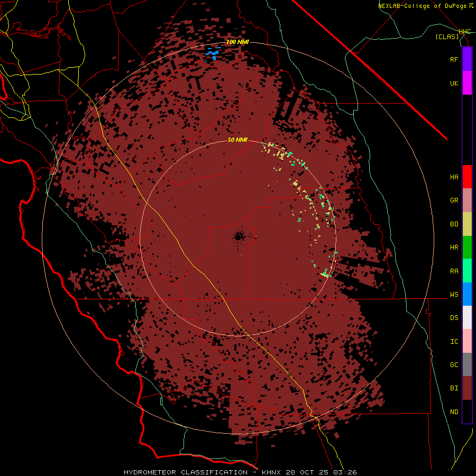Screen dimensions: 476x476
Task: Click the HR legend label
Action: coord(454,248)
